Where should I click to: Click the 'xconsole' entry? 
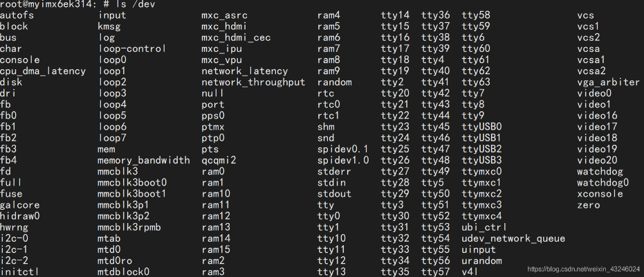[x=600, y=194]
